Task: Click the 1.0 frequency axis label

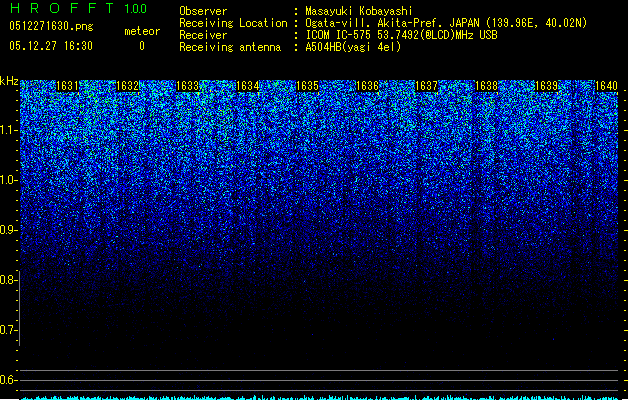Action: pos(8,180)
